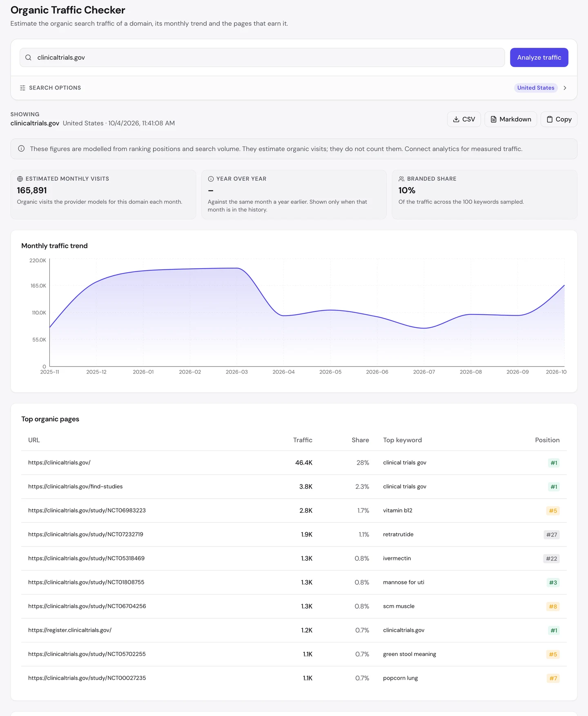Select the NCT01808755 study URL
This screenshot has height=716, width=588.
coord(86,582)
